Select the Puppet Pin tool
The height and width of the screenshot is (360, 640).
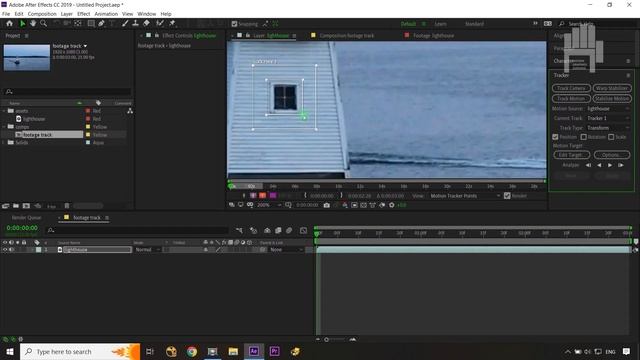pyautogui.click(x=172, y=24)
